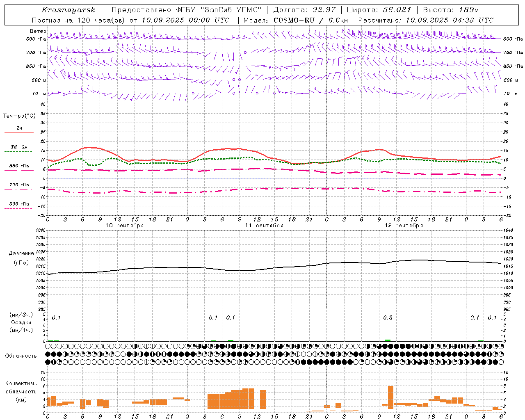Click the 700 гПа temperature legend entry
The width and height of the screenshot is (525, 420).
(19, 185)
